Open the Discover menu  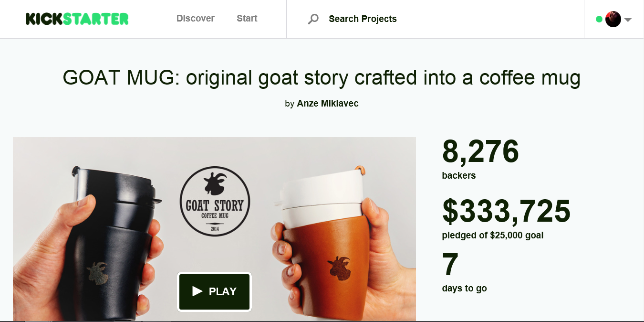click(x=195, y=18)
